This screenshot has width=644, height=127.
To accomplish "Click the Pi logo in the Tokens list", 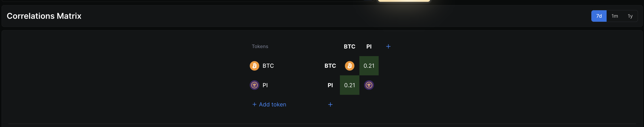I will 254,85.
